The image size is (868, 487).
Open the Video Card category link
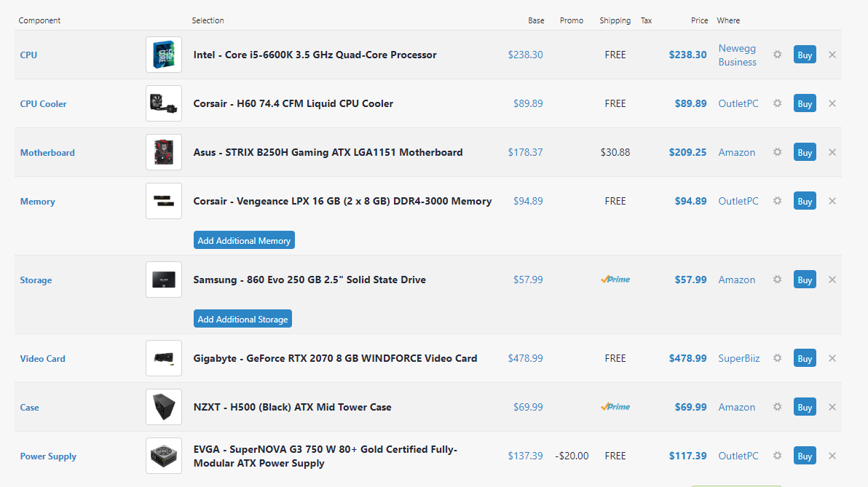(43, 359)
